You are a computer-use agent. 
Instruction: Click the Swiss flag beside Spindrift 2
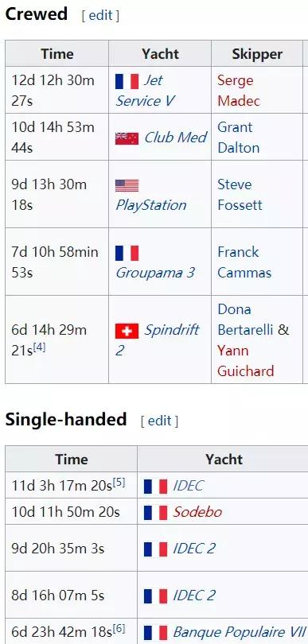[x=127, y=331]
